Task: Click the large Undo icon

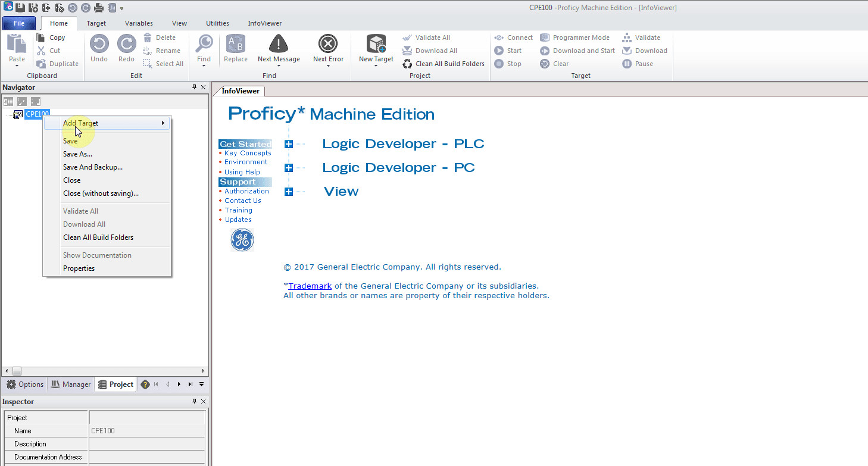Action: tap(99, 44)
